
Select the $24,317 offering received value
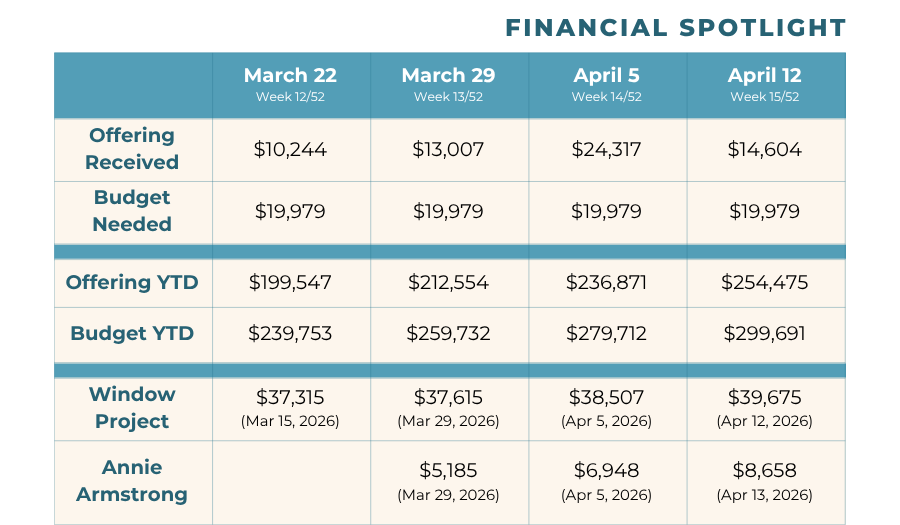coord(606,150)
